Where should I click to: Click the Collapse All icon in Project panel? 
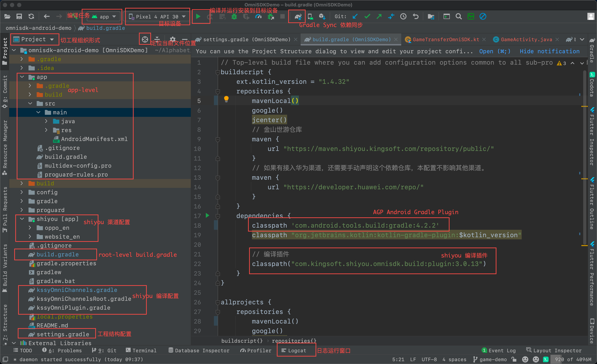(x=157, y=39)
